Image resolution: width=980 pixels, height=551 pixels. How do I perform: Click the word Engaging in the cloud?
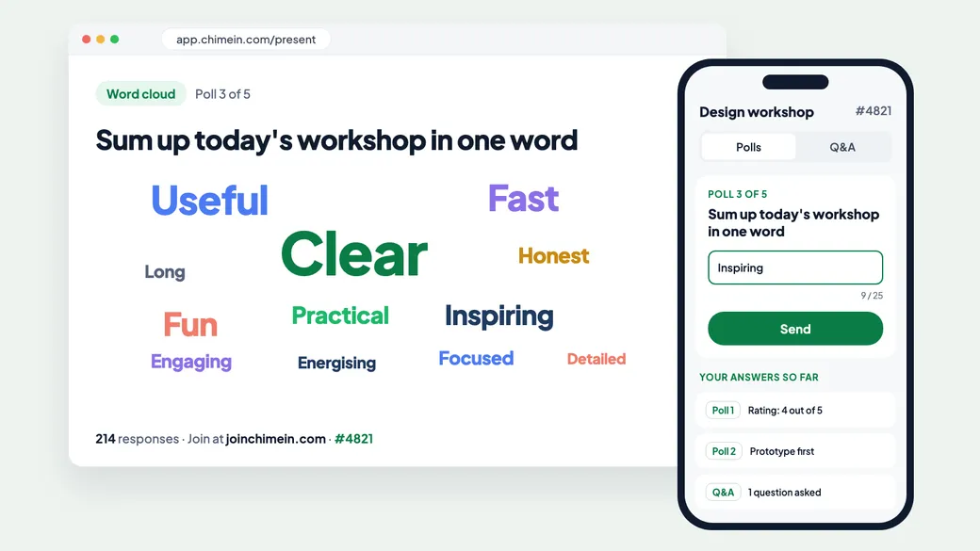191,362
